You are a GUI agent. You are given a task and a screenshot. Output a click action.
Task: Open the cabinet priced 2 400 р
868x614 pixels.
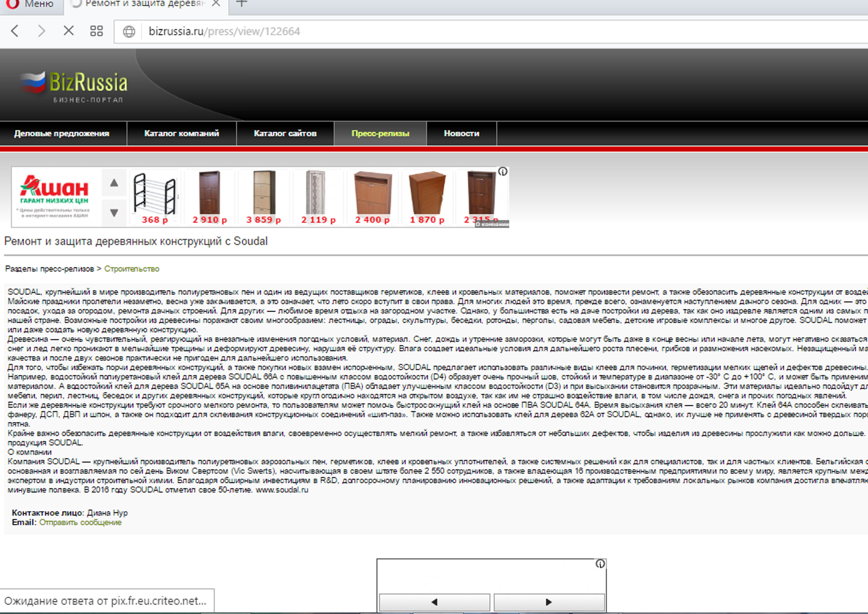tap(372, 198)
